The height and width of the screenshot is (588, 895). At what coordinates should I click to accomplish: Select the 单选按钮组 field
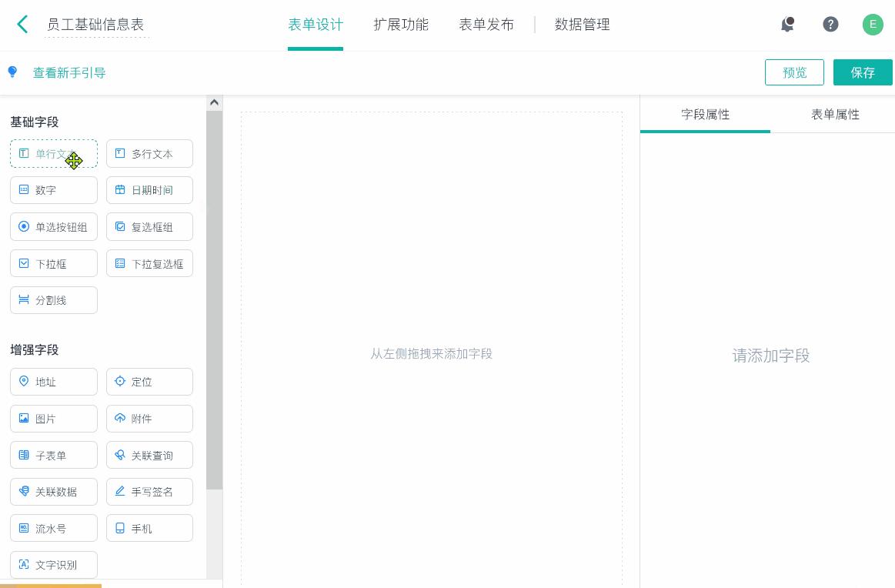point(53,226)
